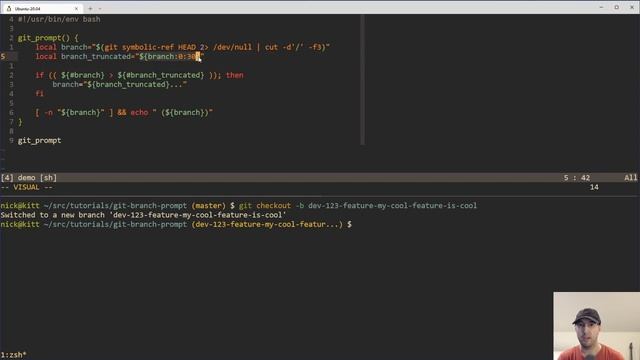The width and height of the screenshot is (640, 360).
Task: Click '(master)' in the first shell prompt
Action: [208, 206]
